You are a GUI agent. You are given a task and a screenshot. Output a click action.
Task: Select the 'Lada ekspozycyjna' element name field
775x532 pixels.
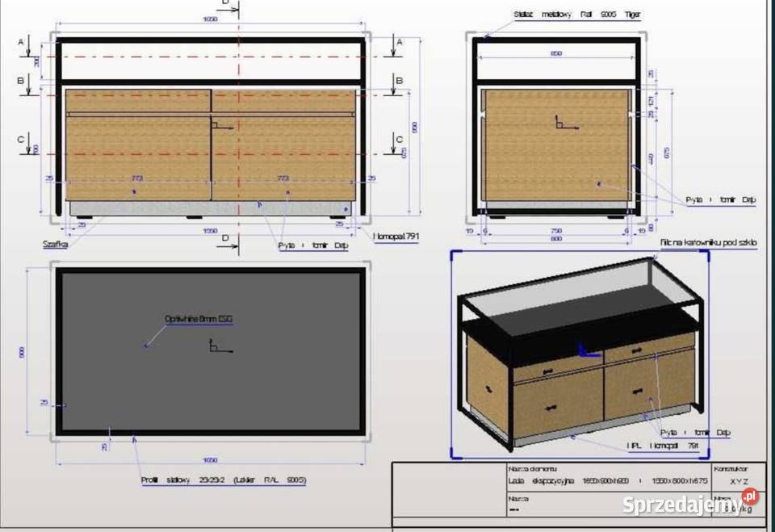pyautogui.click(x=606, y=480)
